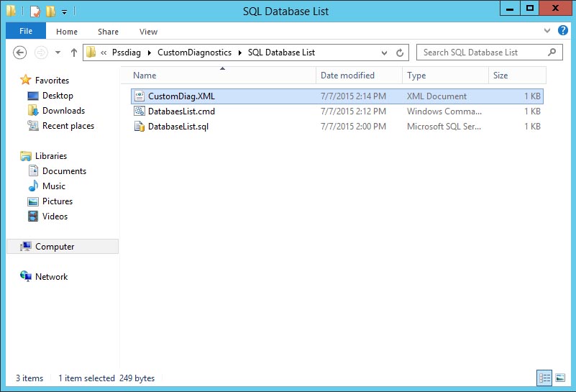Image resolution: width=576 pixels, height=392 pixels.
Task: Click the Recent places icon
Action: [33, 126]
